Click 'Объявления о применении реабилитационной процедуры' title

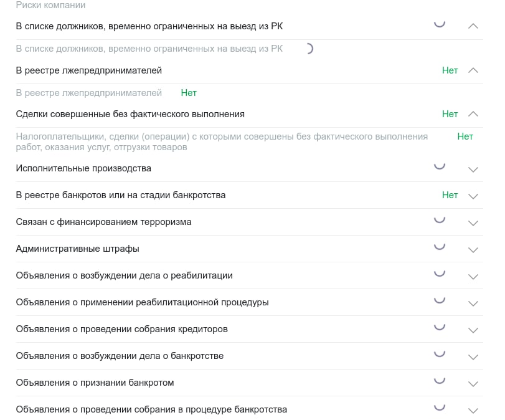[x=143, y=302]
